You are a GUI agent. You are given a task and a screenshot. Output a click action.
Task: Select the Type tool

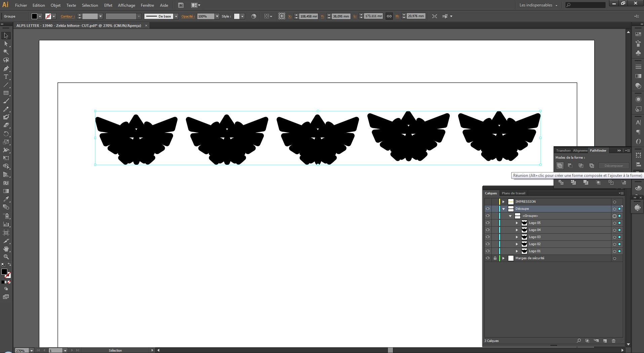pyautogui.click(x=6, y=77)
